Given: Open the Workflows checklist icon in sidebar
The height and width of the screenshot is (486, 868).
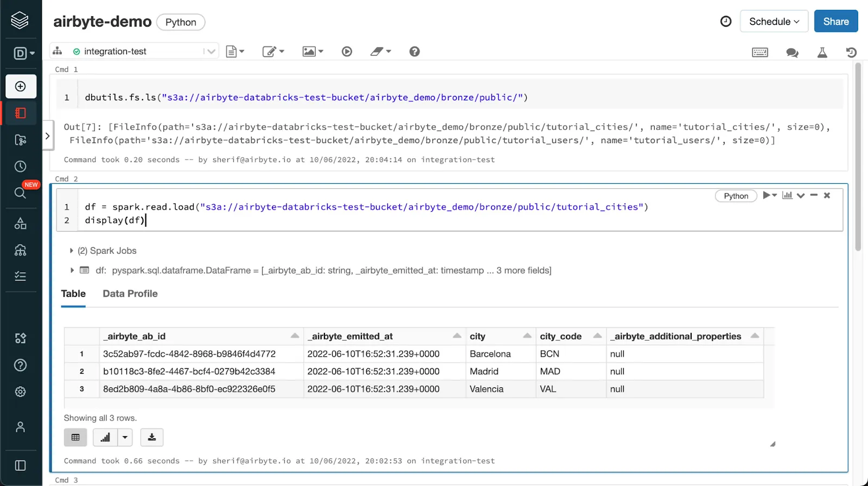Looking at the screenshot, I should pos(21,277).
